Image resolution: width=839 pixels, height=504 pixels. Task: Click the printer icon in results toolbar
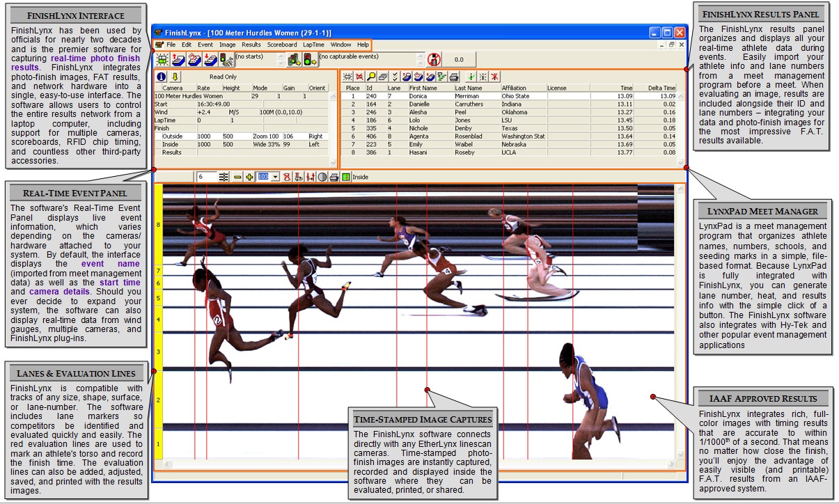click(454, 77)
